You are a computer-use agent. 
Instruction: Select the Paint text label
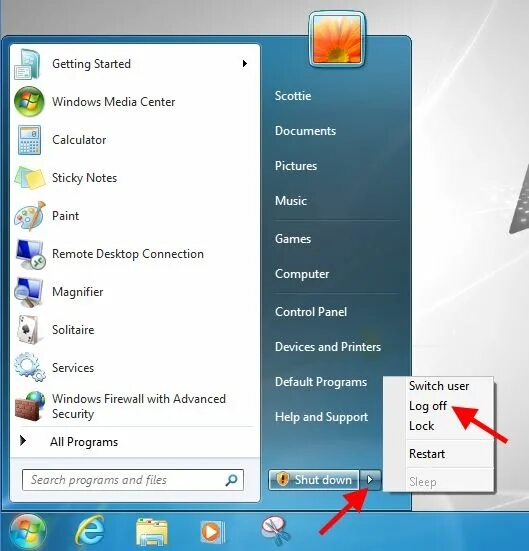pyautogui.click(x=65, y=216)
